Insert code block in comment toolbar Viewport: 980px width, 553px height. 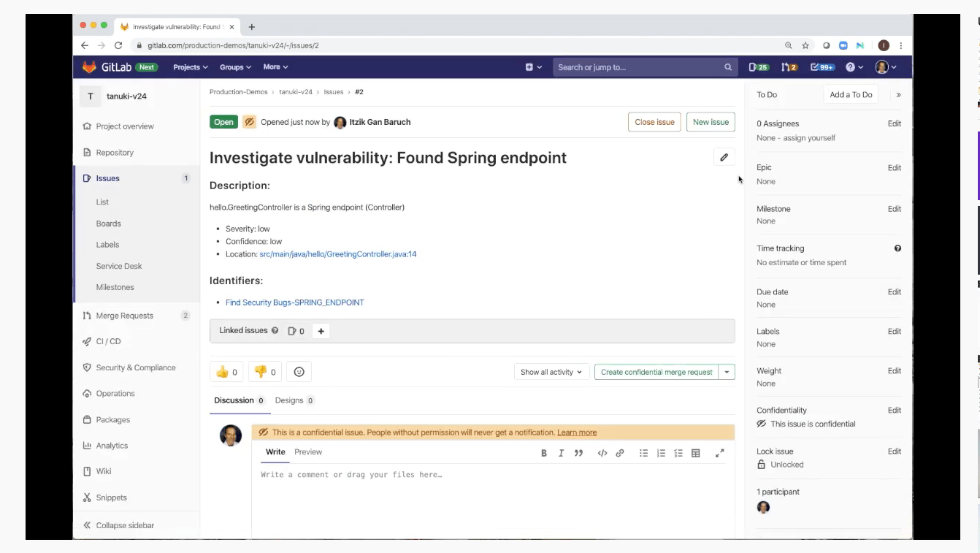(x=602, y=453)
